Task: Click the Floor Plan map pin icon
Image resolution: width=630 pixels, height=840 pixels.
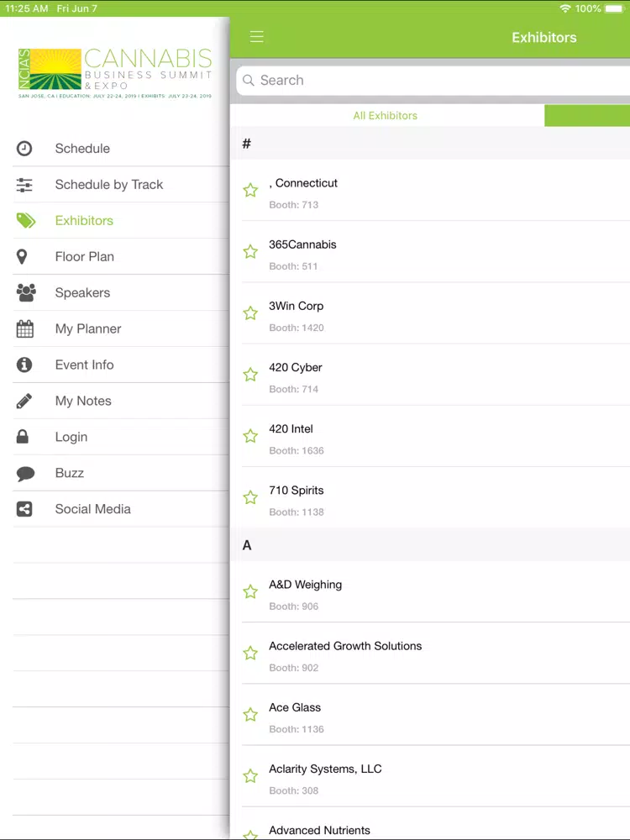Action: (22, 256)
